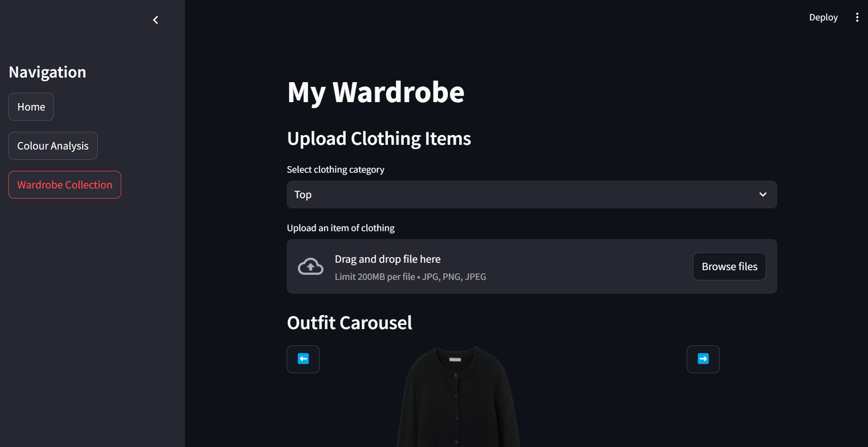The image size is (868, 447).
Task: Click the cloud upload icon
Action: click(310, 266)
